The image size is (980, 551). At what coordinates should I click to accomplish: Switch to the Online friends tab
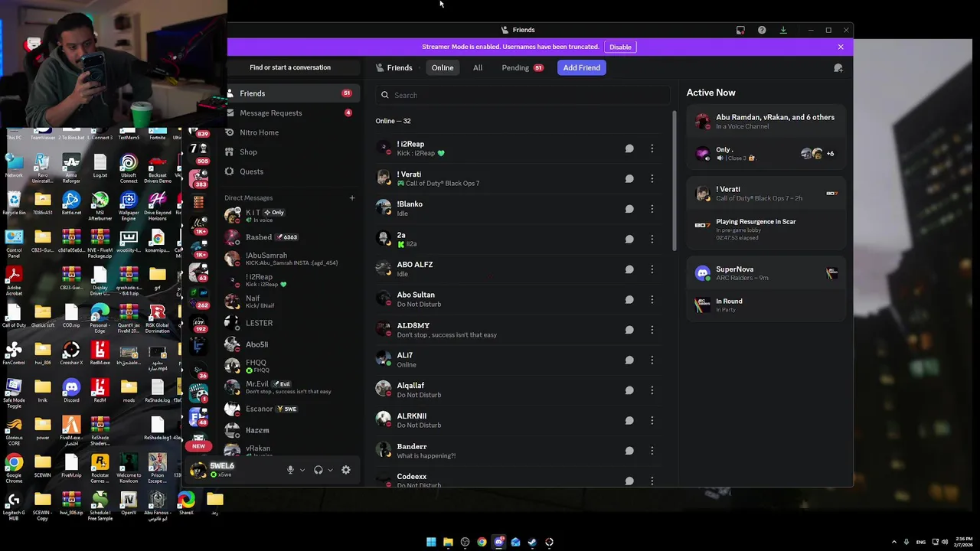[x=443, y=67]
